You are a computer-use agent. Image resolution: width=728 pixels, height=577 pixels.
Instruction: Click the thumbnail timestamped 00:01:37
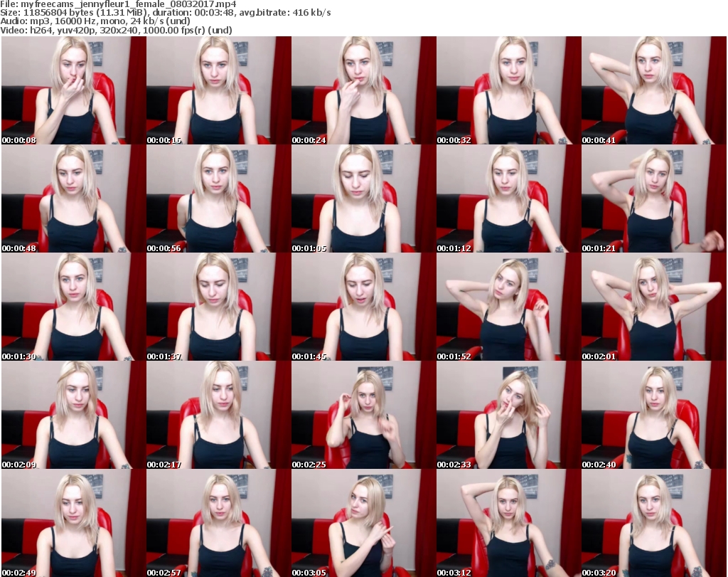(219, 307)
